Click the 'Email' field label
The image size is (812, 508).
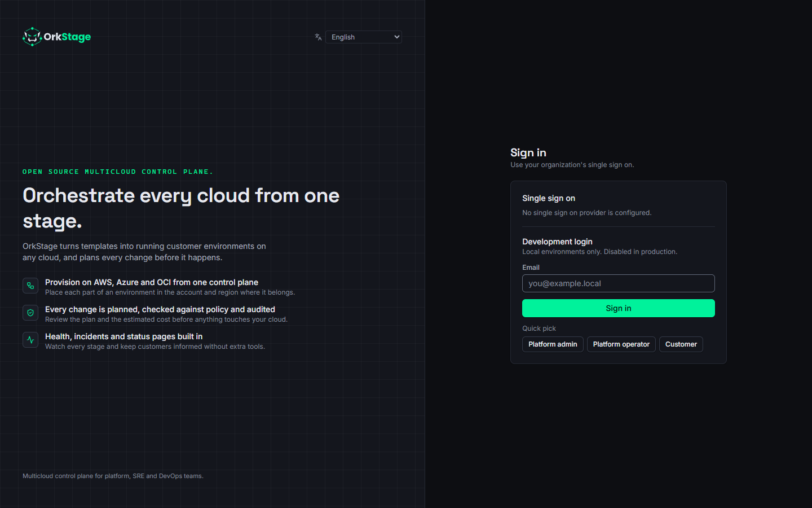pyautogui.click(x=531, y=268)
